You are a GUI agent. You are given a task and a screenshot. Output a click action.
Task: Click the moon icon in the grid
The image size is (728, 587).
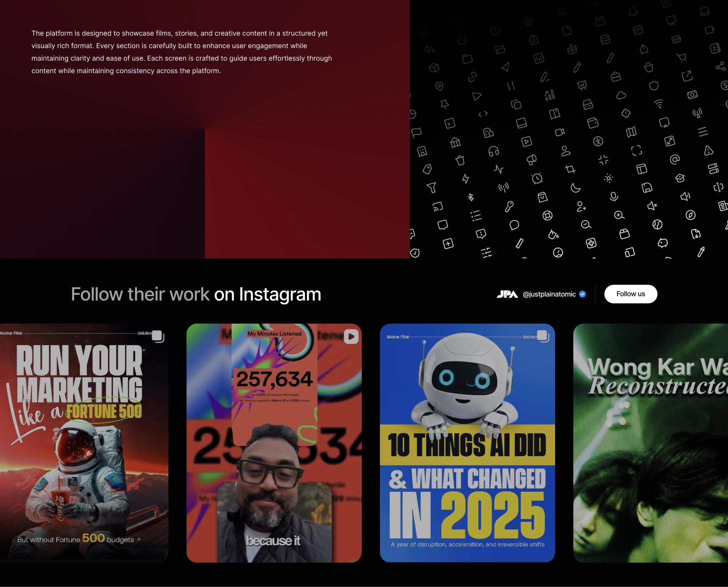click(575, 188)
